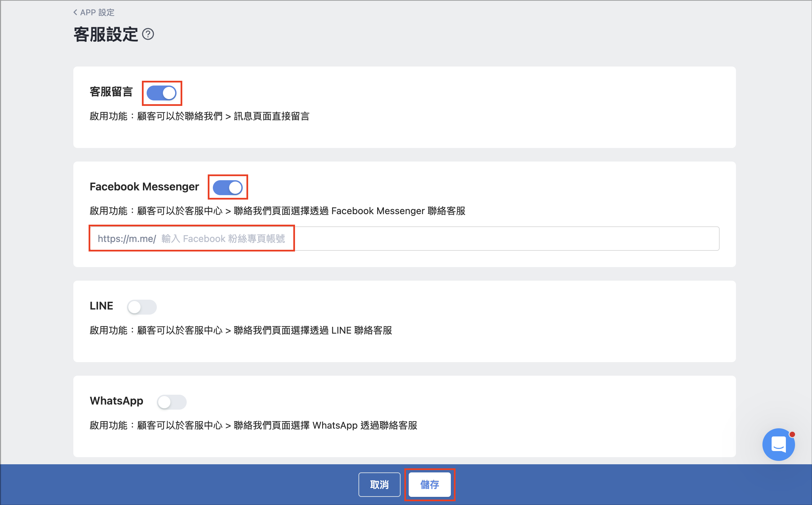This screenshot has height=505, width=812.
Task: Click the LINE description text
Action: pyautogui.click(x=241, y=330)
